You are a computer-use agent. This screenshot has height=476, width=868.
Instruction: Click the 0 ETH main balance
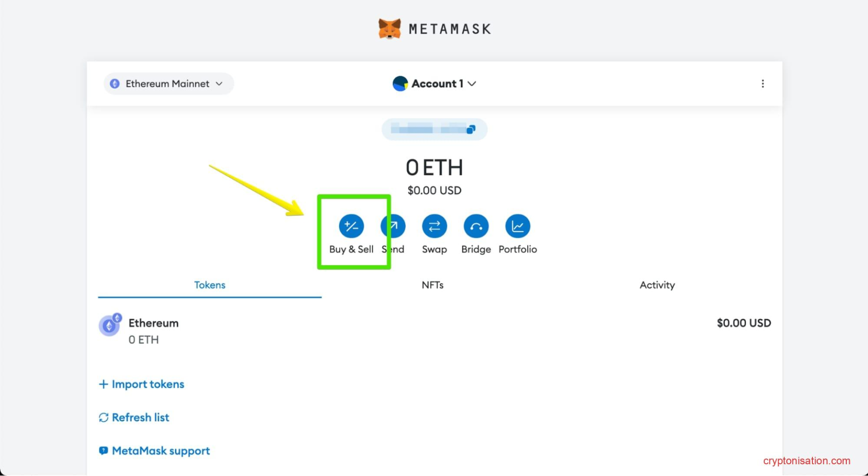point(434,168)
